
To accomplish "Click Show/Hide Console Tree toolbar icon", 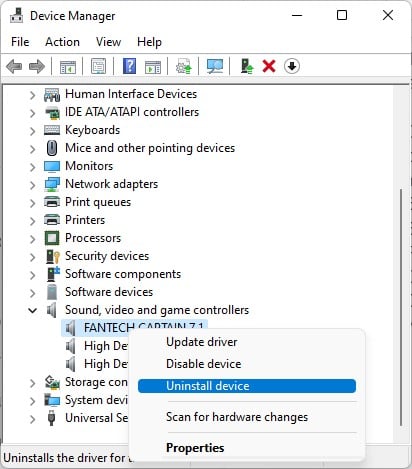I will [x=68, y=66].
